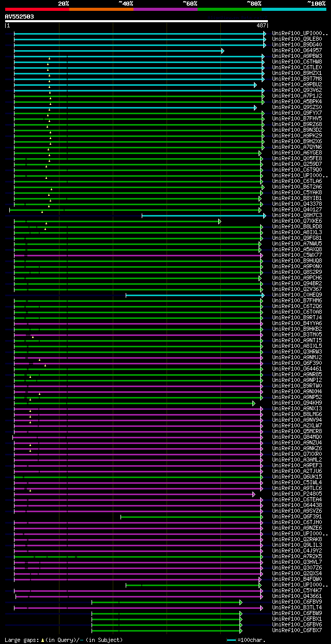This screenshot has width=331, height=644.
Task: Select the UniRef100_O64461 label
Action: [x=297, y=369]
